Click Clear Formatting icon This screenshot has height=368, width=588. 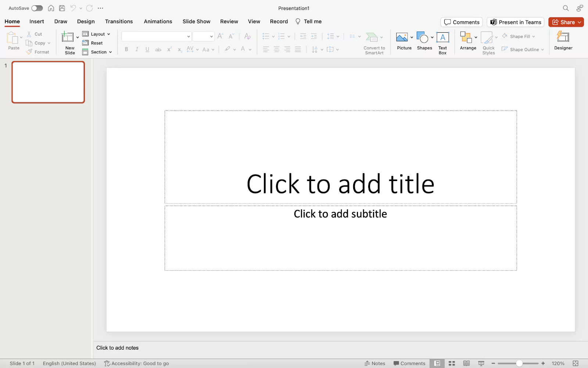pos(248,36)
